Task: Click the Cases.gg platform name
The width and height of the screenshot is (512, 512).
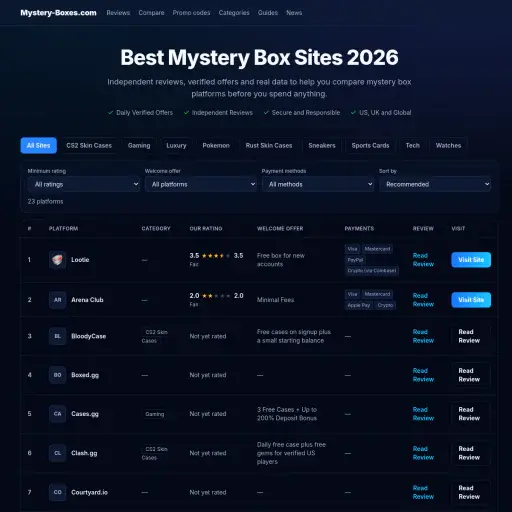Action: point(85,414)
